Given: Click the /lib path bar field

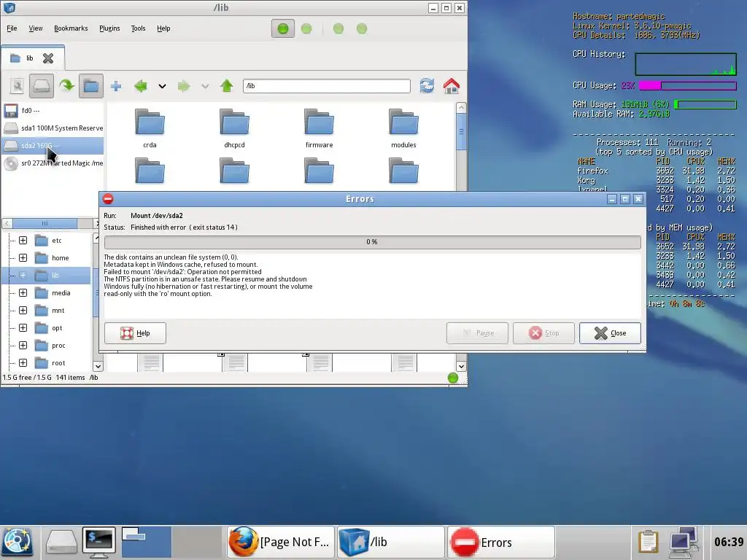Looking at the screenshot, I should click(x=326, y=86).
